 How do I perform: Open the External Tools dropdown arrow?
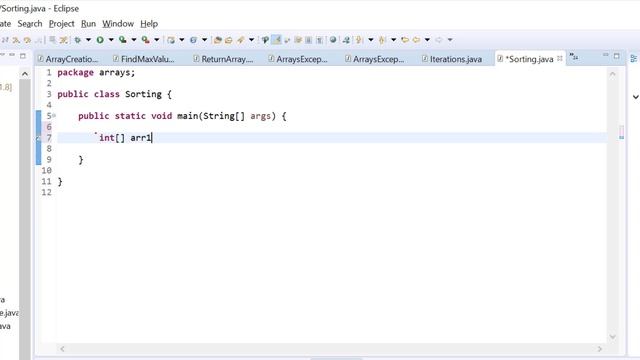point(156,40)
